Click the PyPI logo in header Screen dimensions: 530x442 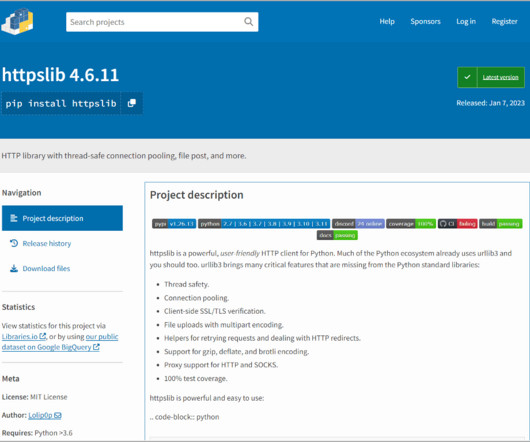click(17, 22)
